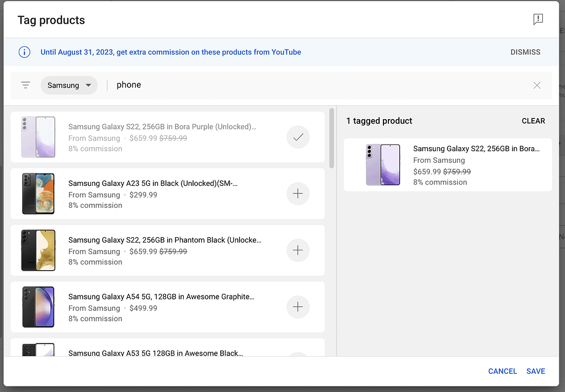
Task: Click the search field containing 'phone'
Action: pyautogui.click(x=320, y=85)
